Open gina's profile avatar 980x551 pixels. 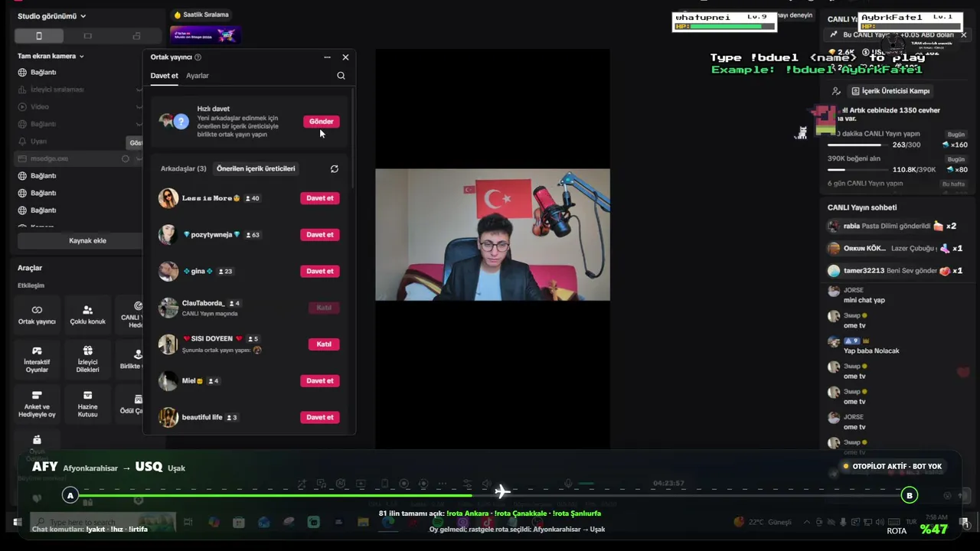click(x=168, y=271)
